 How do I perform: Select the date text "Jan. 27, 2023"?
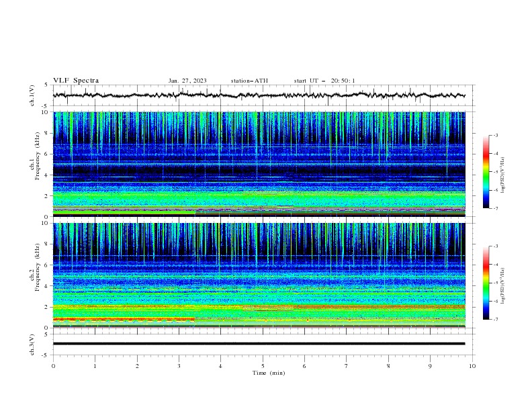[187, 81]
